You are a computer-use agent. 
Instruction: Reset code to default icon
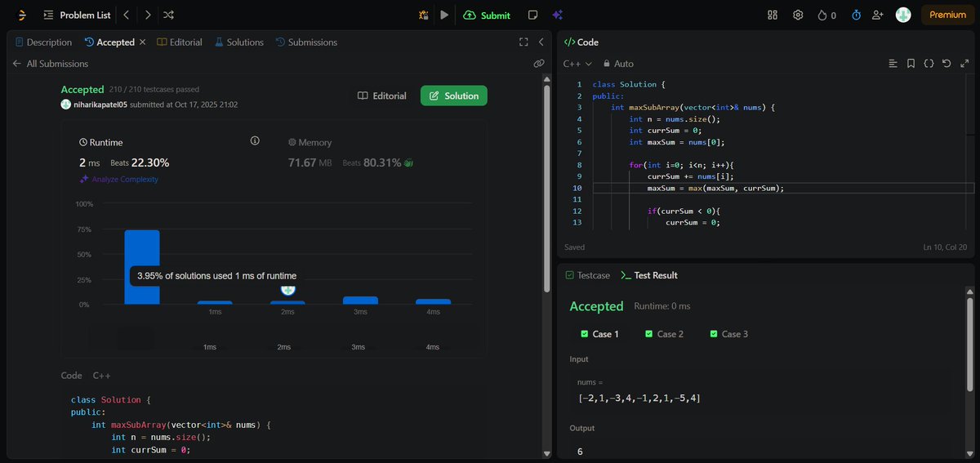pos(947,63)
